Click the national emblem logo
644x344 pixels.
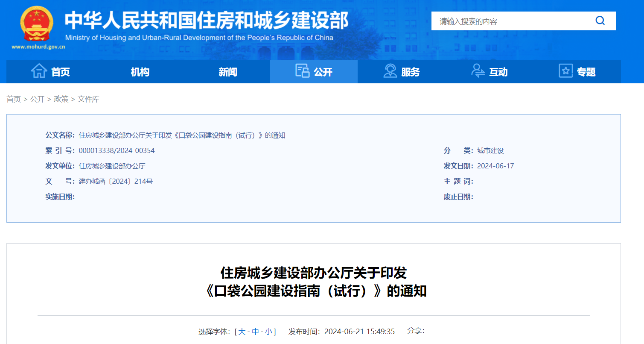click(37, 24)
